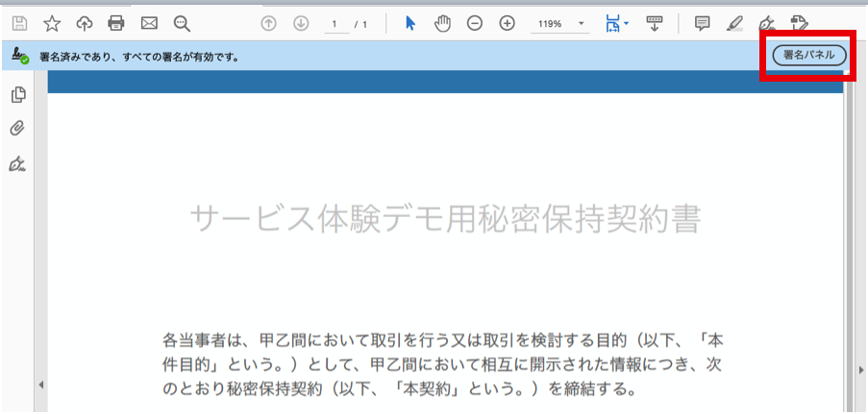
Task: Click the paragraph starting 各当事者は
Action: click(x=443, y=364)
